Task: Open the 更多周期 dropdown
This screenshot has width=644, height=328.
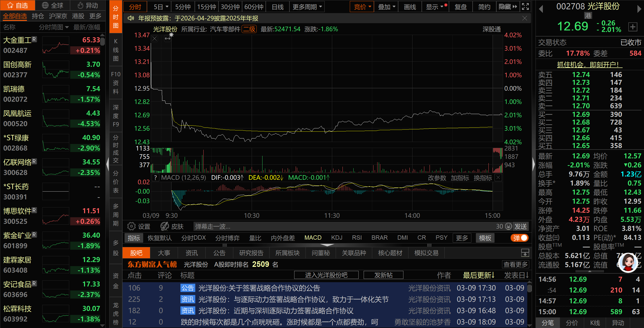Action: pos(307,7)
